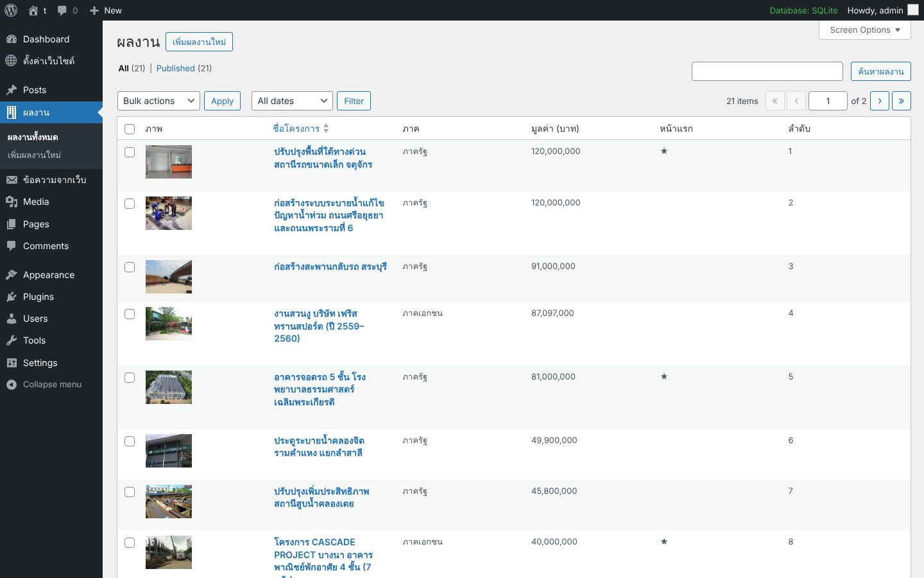Click the current page number field
The height and width of the screenshot is (578, 924).
(x=828, y=101)
